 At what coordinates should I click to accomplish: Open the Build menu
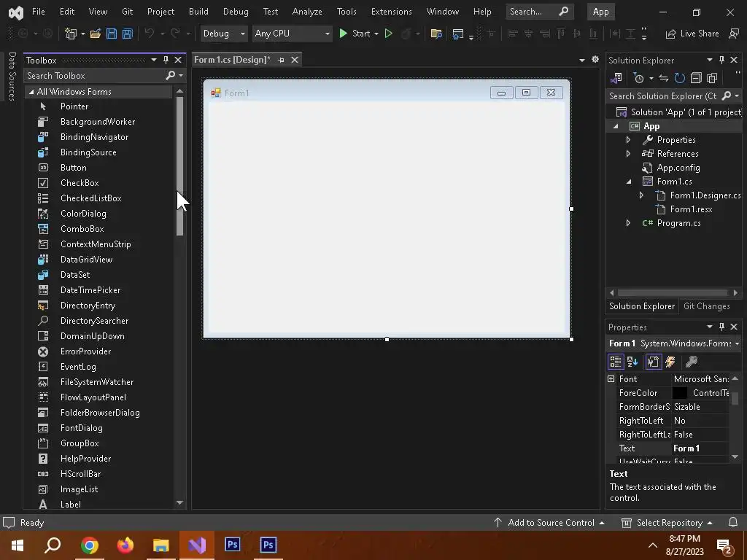[x=198, y=12]
